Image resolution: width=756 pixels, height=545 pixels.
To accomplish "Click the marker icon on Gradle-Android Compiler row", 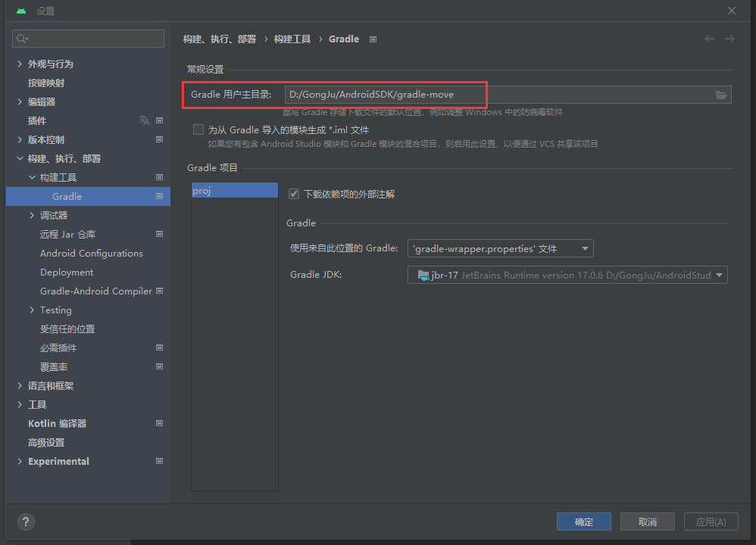I will click(160, 291).
